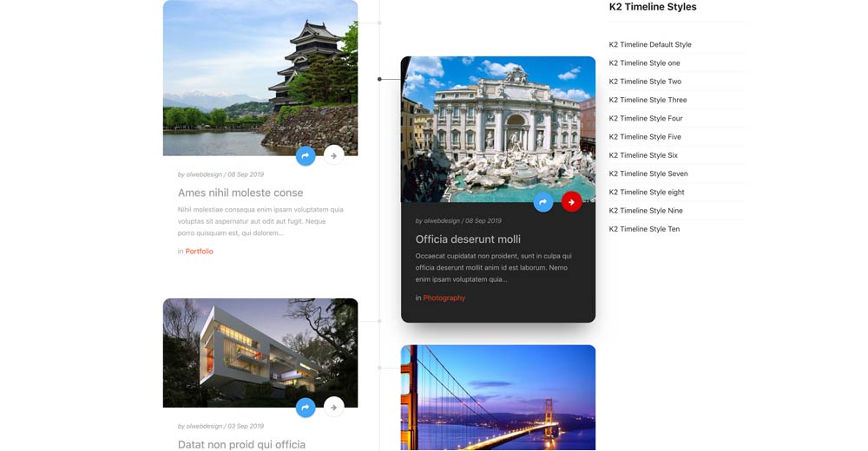Click byline on dark Officia deserunt card
This screenshot has width=868, height=451.
[458, 221]
